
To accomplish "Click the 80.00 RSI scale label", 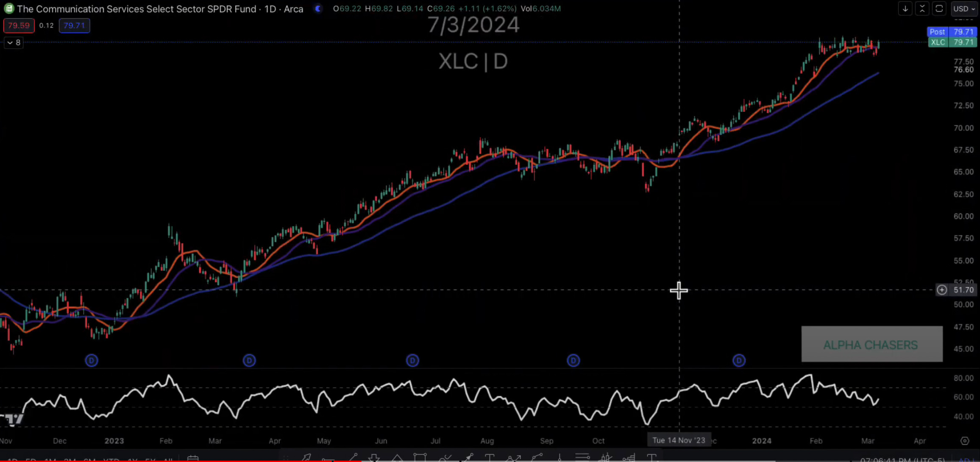I will tap(963, 378).
